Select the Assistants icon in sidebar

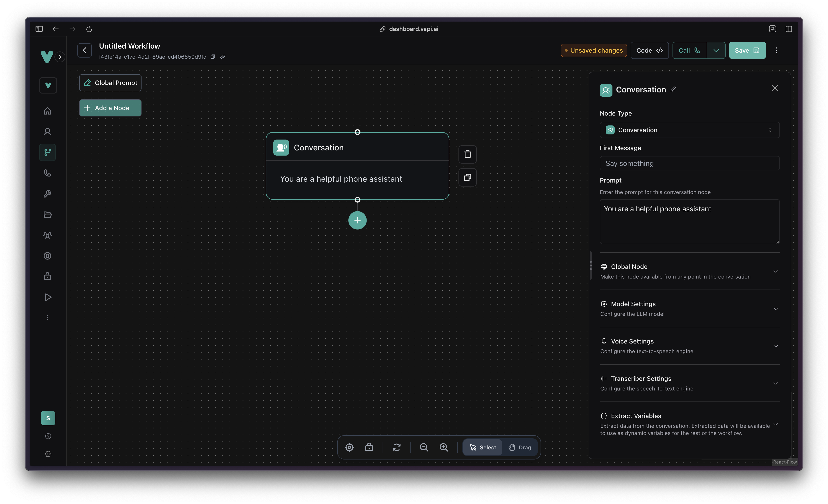[48, 131]
